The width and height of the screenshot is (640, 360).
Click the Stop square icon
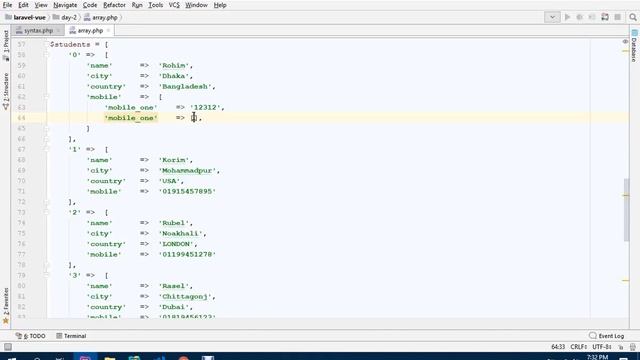tap(618, 17)
